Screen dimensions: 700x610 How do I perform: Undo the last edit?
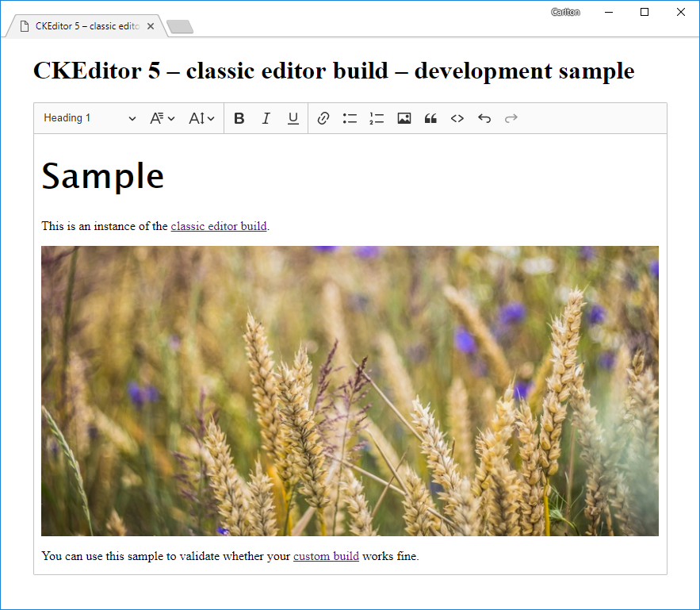coord(484,117)
